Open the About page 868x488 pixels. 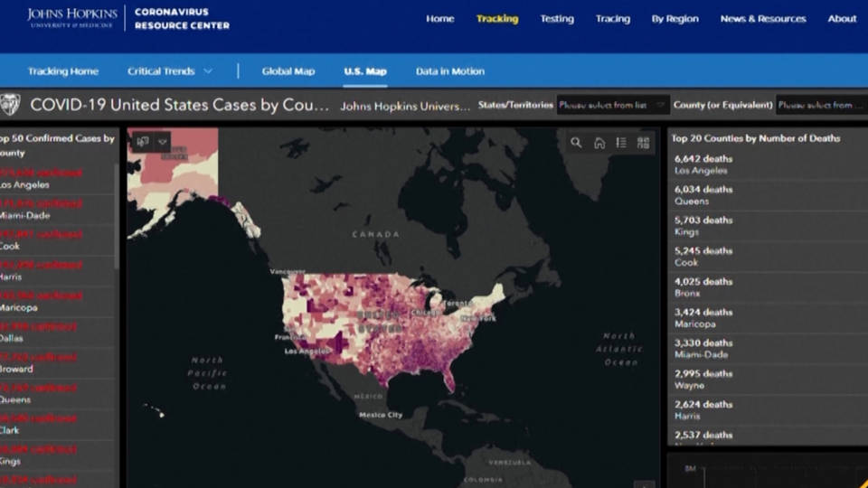click(x=842, y=18)
